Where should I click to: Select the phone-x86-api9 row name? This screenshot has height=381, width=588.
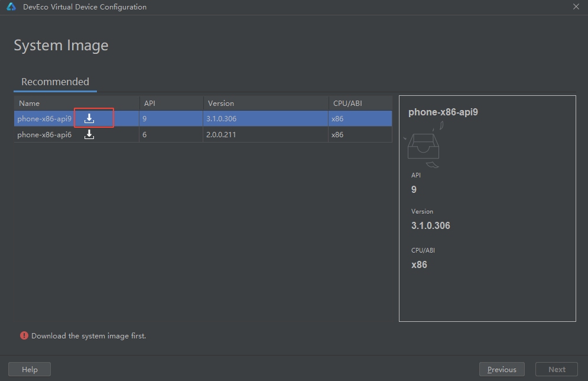[x=44, y=118]
